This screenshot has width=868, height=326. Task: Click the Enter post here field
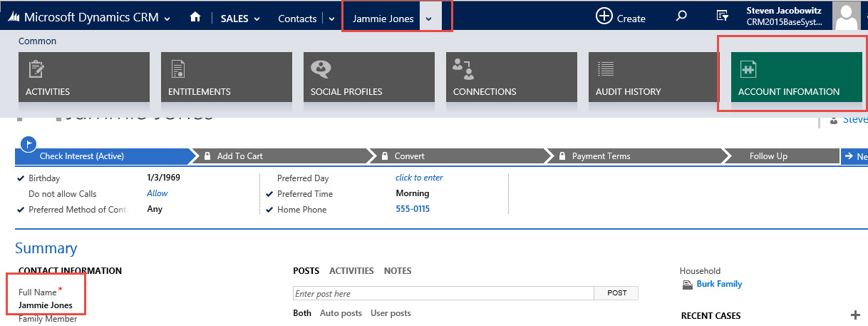pos(443,293)
